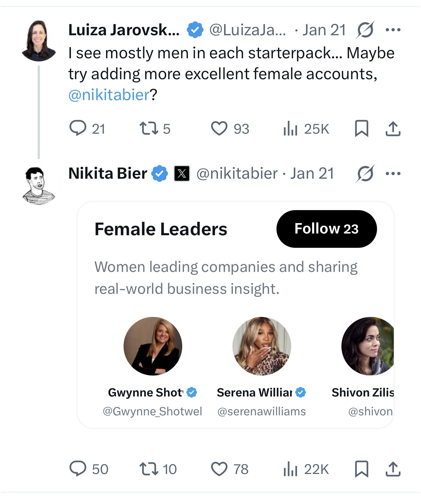Share Luiza Jarovsky's tweet
The width and height of the screenshot is (421, 504).
pyautogui.click(x=393, y=128)
